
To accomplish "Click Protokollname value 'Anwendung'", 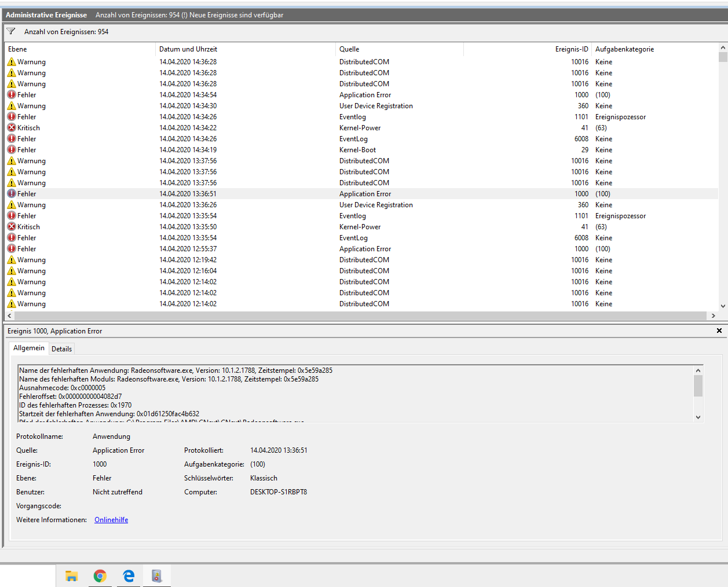I will coord(111,436).
